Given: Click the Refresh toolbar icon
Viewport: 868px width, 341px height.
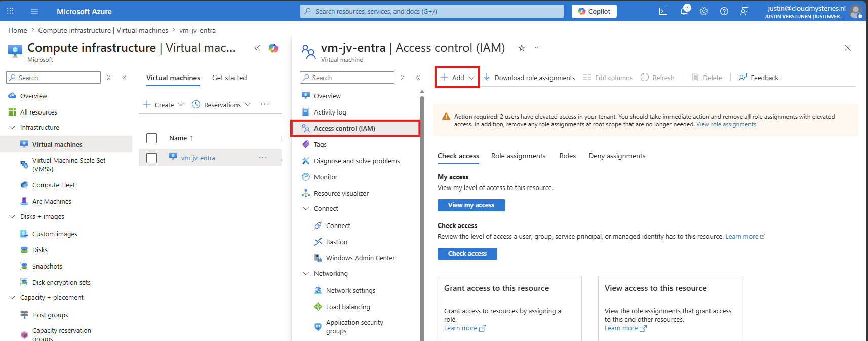Looking at the screenshot, I should click(x=657, y=78).
